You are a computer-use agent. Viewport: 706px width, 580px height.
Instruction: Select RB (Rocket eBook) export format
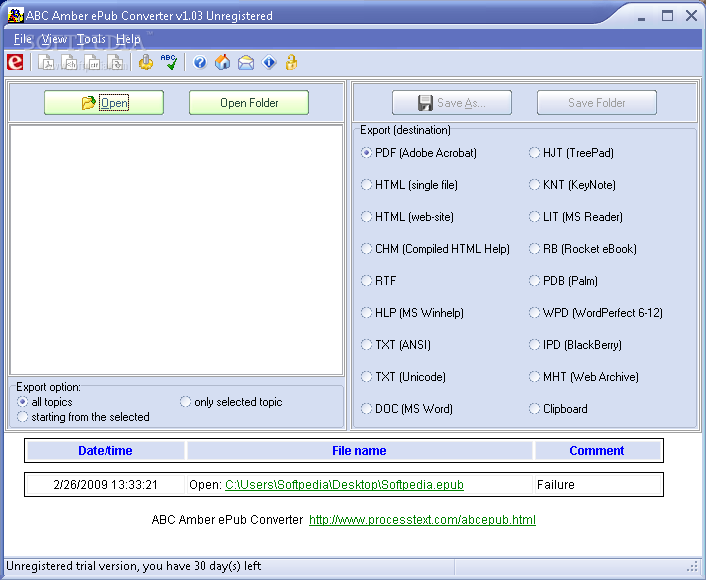pyautogui.click(x=583, y=249)
